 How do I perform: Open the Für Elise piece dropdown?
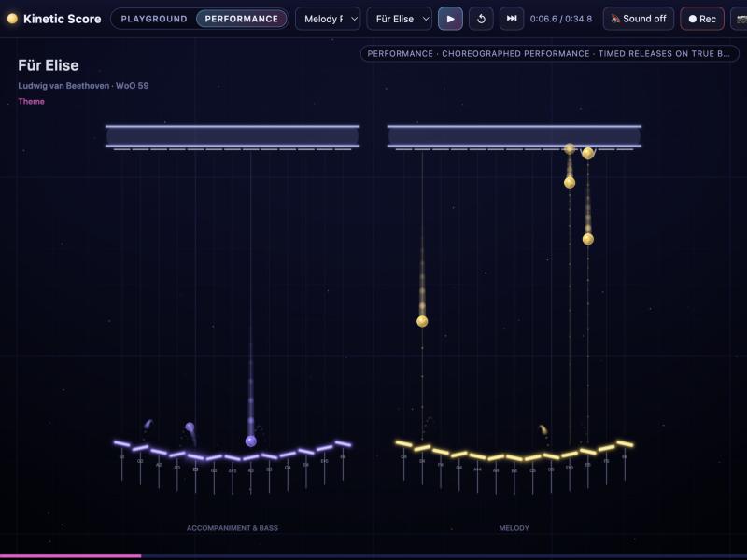click(x=400, y=19)
